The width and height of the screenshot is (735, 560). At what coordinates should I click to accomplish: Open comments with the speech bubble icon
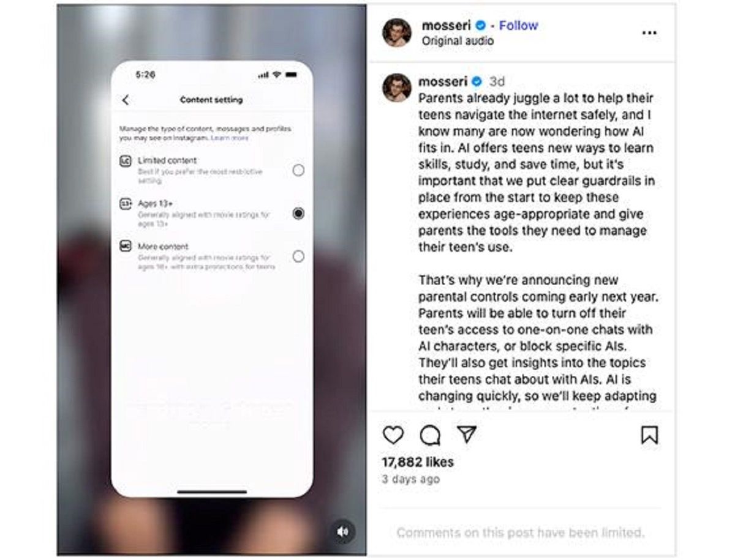tap(430, 435)
